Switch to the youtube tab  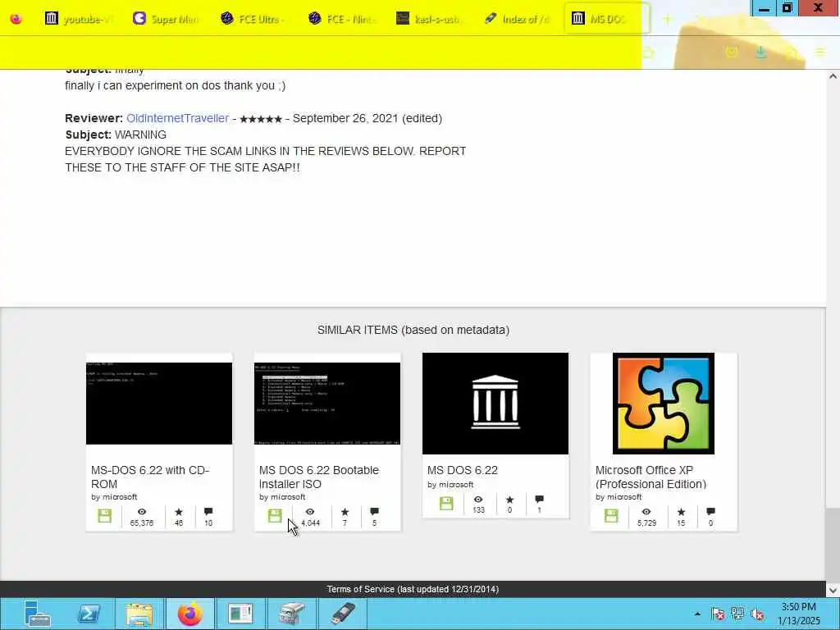point(78,19)
